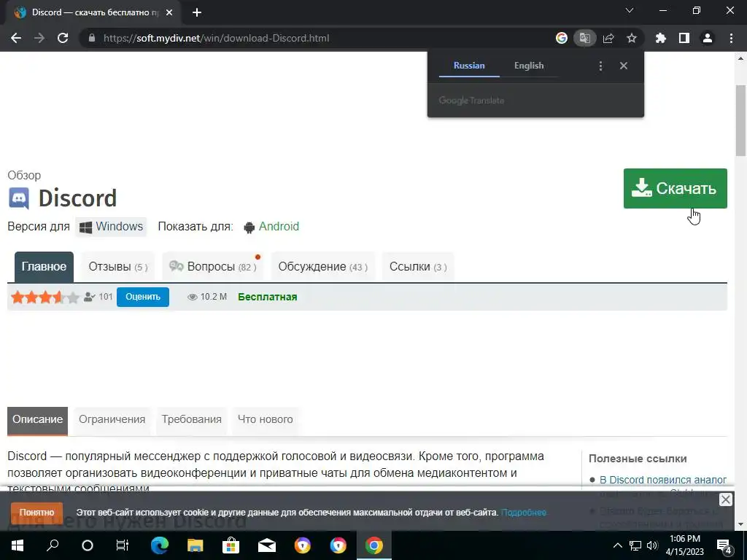Open the taskbar clock and date
747x560 pixels.
coord(684,545)
